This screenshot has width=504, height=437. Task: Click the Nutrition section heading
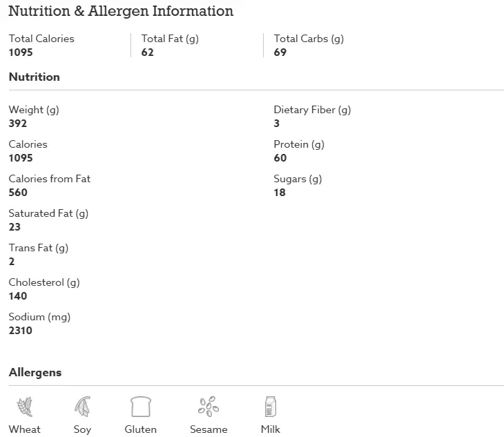[35, 77]
